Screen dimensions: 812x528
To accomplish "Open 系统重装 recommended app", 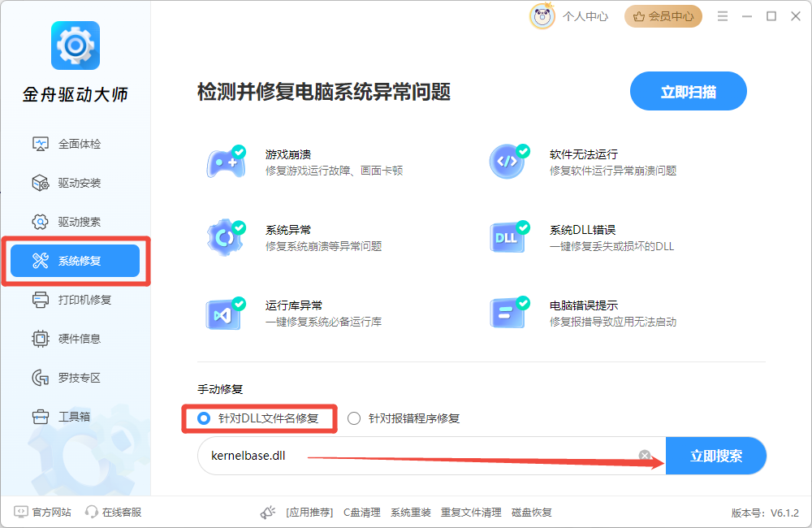I will pyautogui.click(x=411, y=513).
